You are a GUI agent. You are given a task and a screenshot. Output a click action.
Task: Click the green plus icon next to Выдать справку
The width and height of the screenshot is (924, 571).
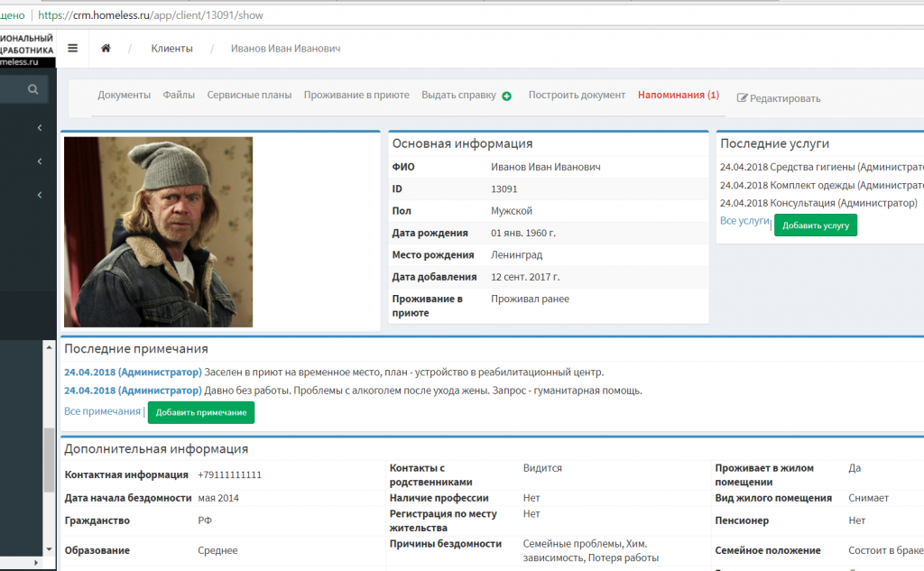506,94
